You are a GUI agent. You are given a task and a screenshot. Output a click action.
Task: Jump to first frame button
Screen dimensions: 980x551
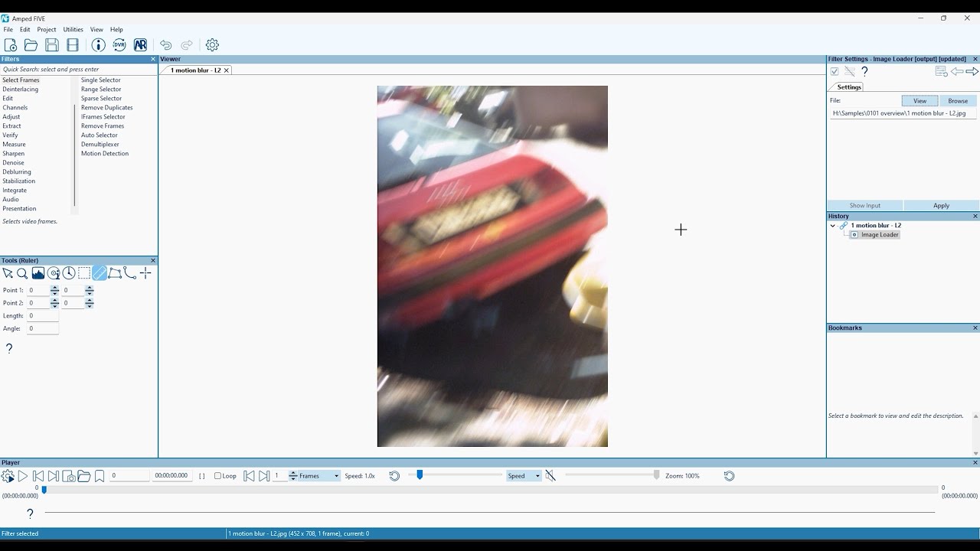coord(38,476)
